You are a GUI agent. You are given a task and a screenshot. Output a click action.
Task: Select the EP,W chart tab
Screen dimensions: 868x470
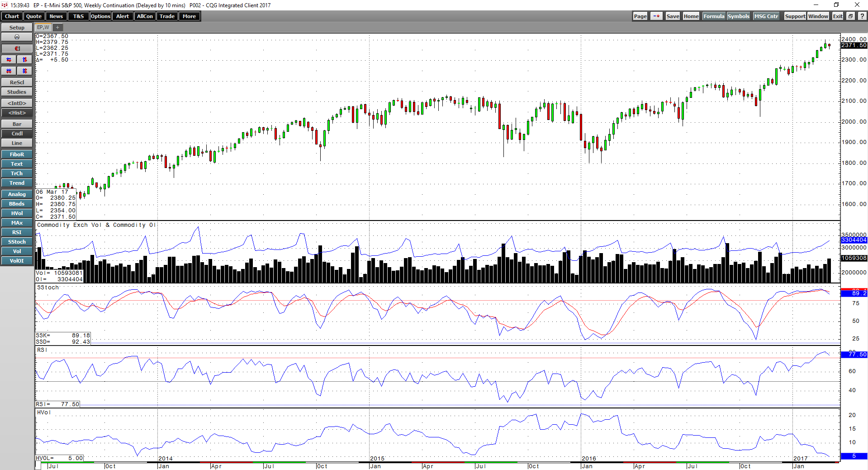[43, 28]
